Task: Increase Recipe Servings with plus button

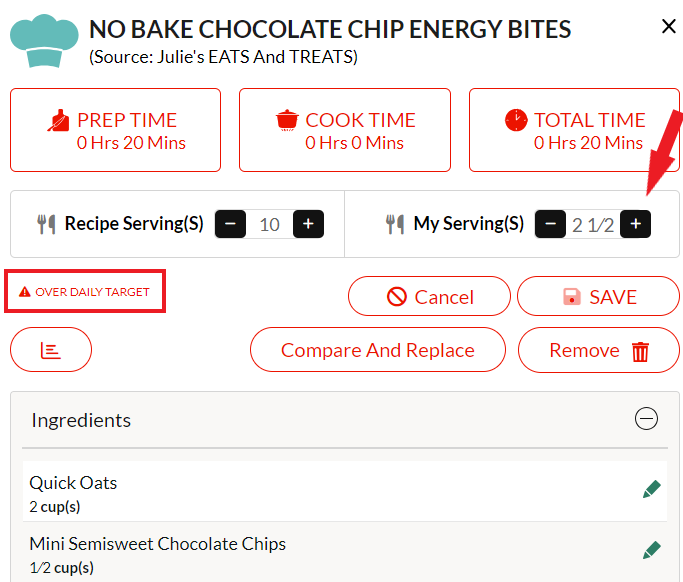Action: coord(308,224)
